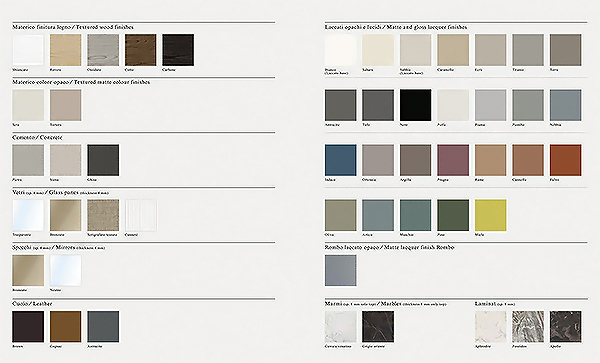Choose the dark brown textured wood swatch

140,50
